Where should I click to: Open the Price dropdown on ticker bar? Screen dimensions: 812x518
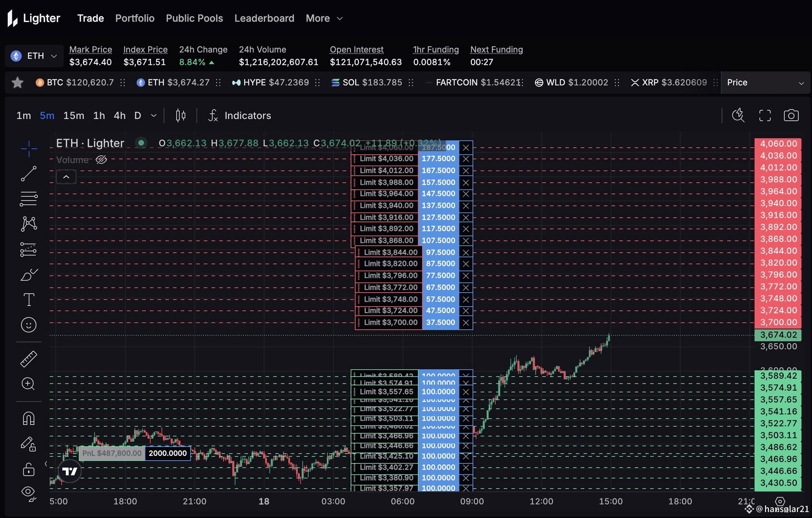765,83
